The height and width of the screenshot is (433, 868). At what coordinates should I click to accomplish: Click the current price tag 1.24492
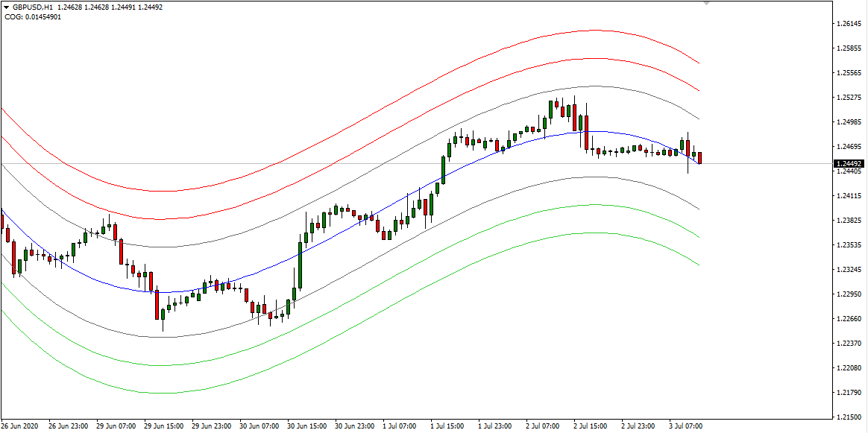click(x=849, y=164)
